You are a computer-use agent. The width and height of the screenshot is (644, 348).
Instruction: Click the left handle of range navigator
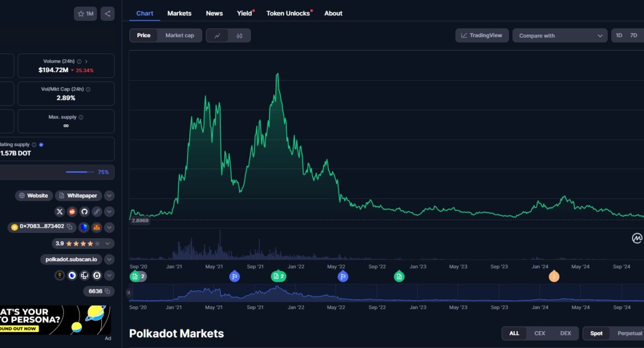[x=129, y=292]
